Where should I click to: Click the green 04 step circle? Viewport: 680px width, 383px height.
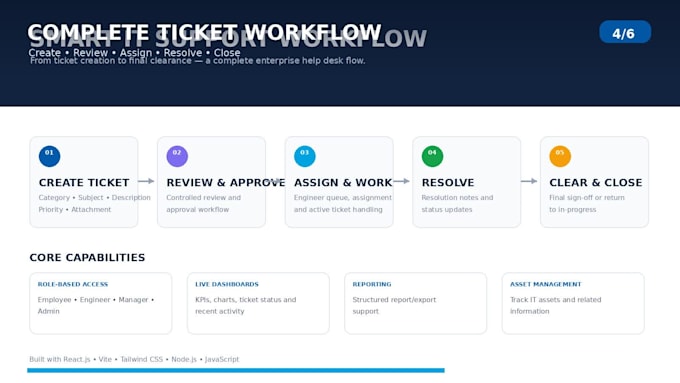coord(432,156)
